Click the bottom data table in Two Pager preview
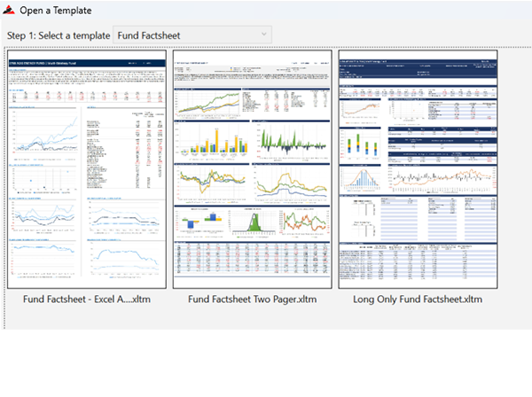532x397 pixels. click(x=253, y=262)
